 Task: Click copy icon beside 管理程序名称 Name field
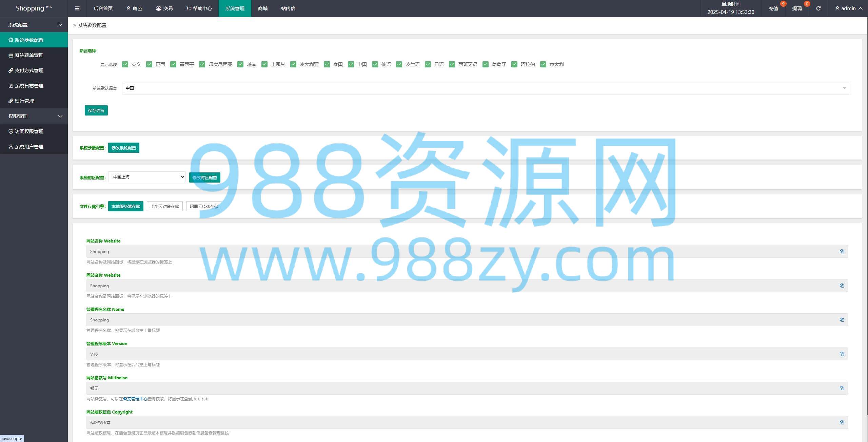coord(842,320)
